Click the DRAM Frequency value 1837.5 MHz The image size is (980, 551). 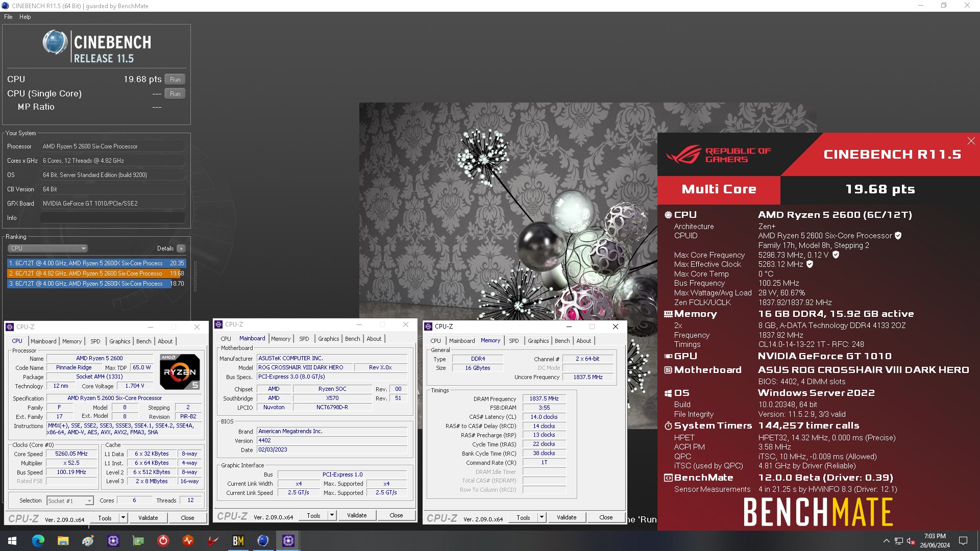pyautogui.click(x=544, y=399)
